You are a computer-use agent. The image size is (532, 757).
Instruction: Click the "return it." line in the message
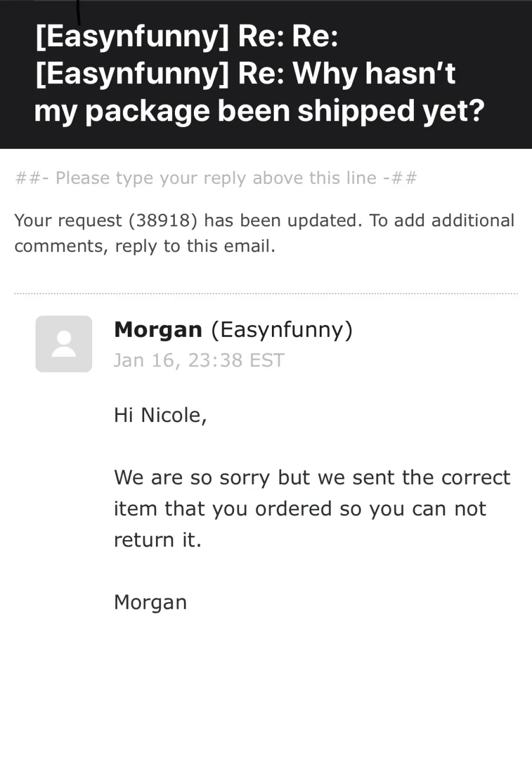158,540
